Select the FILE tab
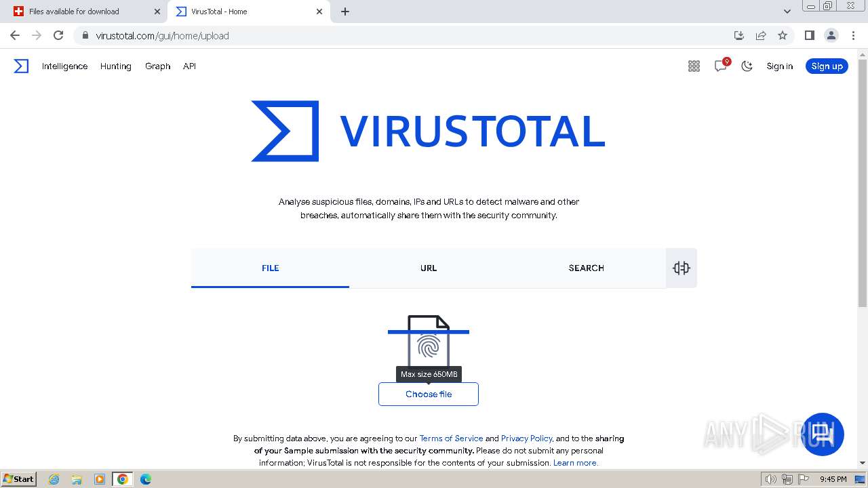Viewport: 868px width, 488px height. pyautogui.click(x=270, y=268)
